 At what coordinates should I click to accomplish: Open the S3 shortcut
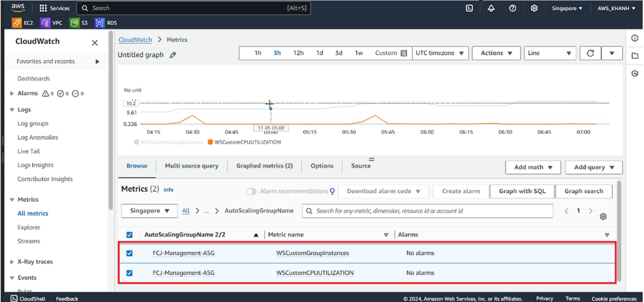pyautogui.click(x=79, y=23)
